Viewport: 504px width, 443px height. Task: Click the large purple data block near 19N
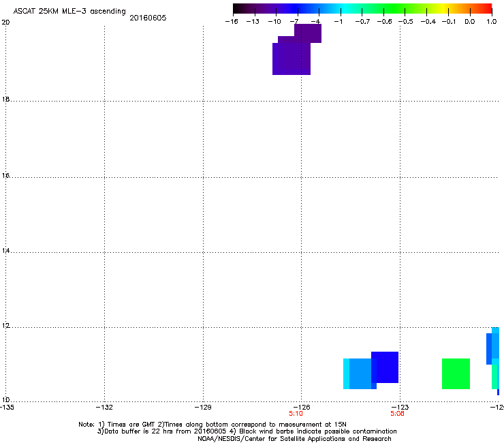(292, 59)
